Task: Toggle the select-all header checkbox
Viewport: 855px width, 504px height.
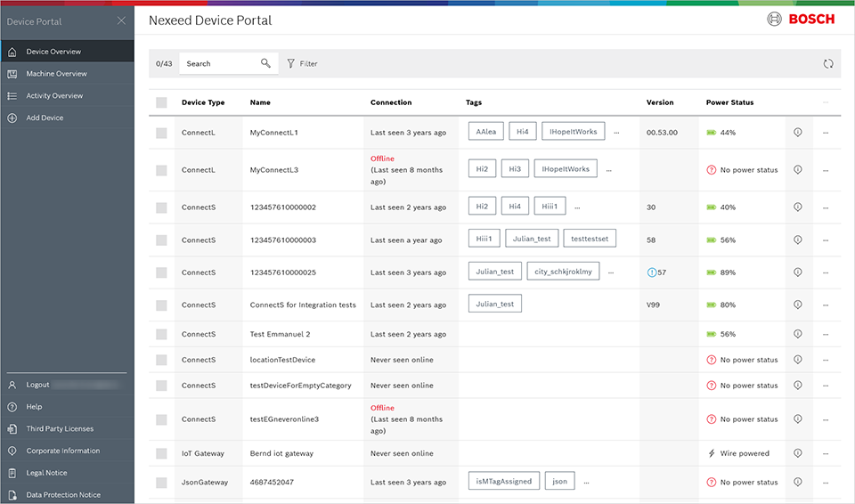Action: [x=161, y=102]
